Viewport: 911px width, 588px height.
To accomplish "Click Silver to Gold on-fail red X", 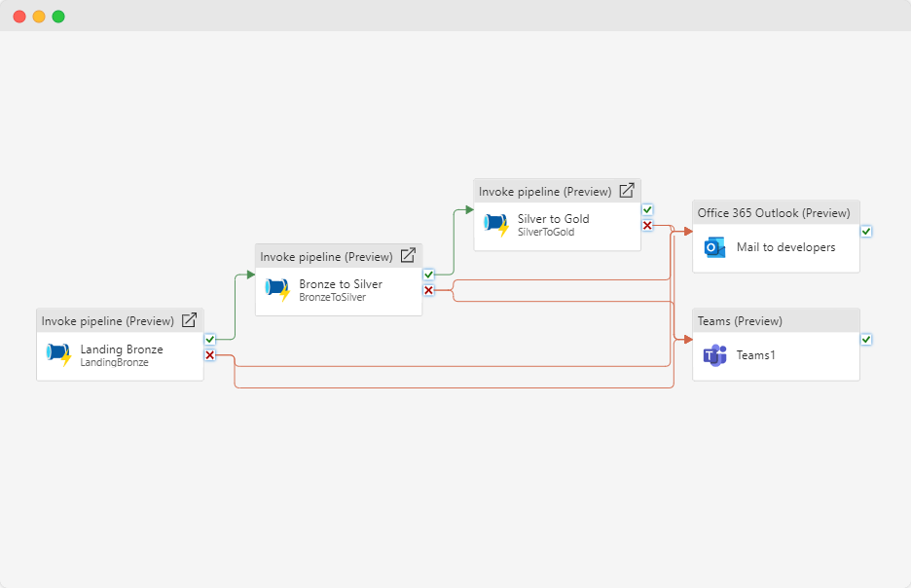I will pos(647,226).
